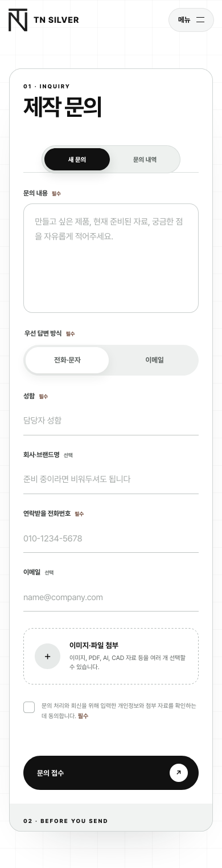
Task: Switch to the 문의 내역 tab
Action: pos(145,160)
